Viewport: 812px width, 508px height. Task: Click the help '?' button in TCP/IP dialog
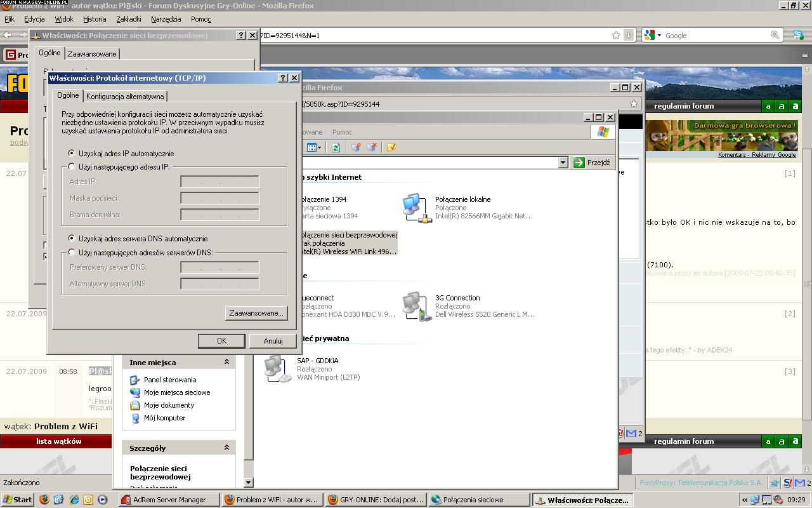click(283, 77)
